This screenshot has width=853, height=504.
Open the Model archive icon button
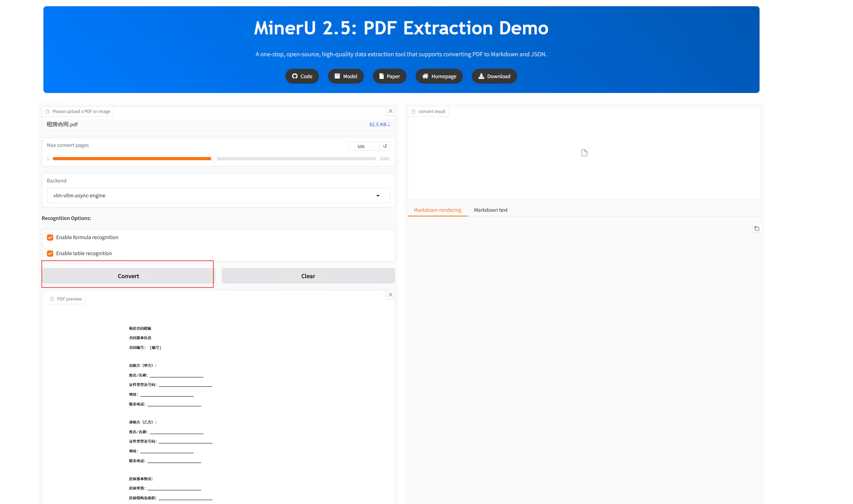[346, 76]
